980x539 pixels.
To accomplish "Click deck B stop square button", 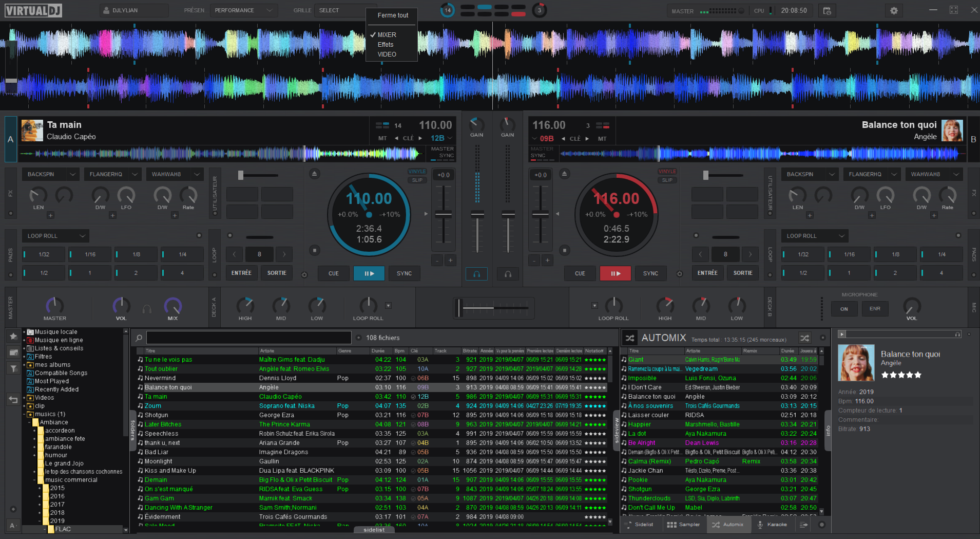I will (x=564, y=250).
